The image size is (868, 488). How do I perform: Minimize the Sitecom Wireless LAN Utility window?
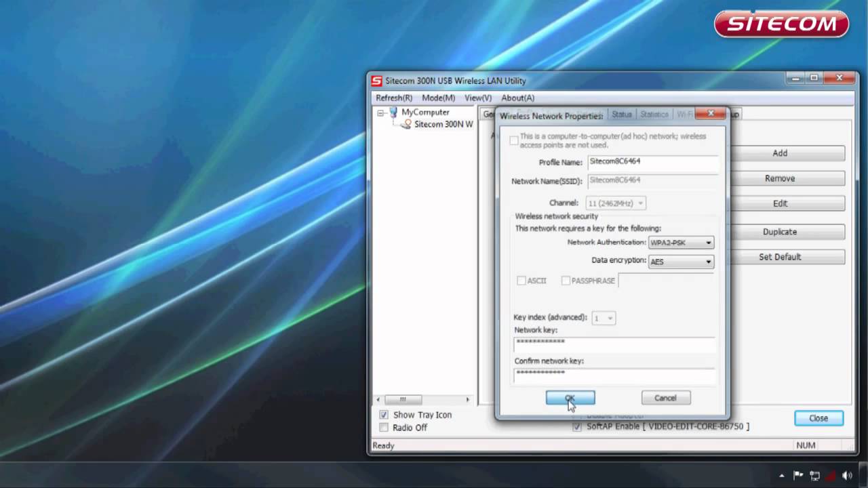(797, 78)
